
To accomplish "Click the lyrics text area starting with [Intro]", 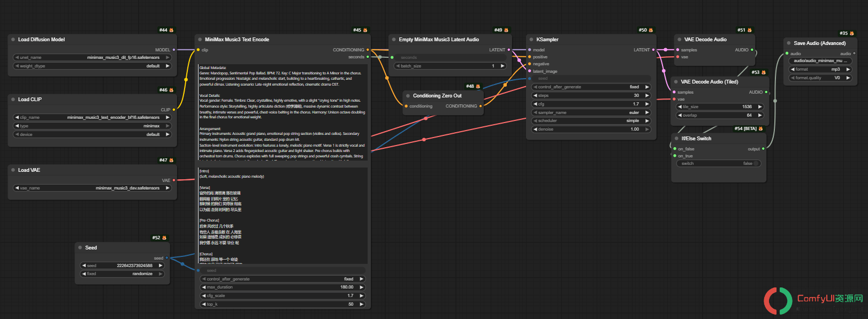I will [x=283, y=215].
